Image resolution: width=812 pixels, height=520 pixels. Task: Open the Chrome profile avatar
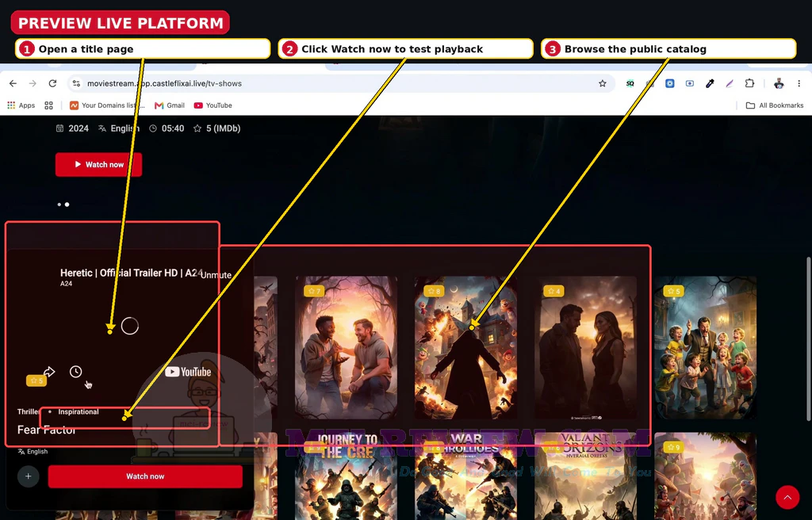(779, 83)
